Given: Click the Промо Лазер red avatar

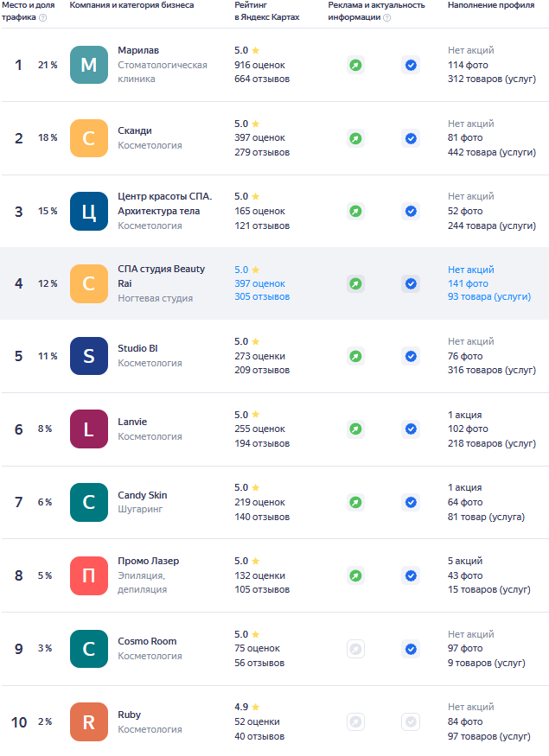Looking at the screenshot, I should pyautogui.click(x=89, y=575).
